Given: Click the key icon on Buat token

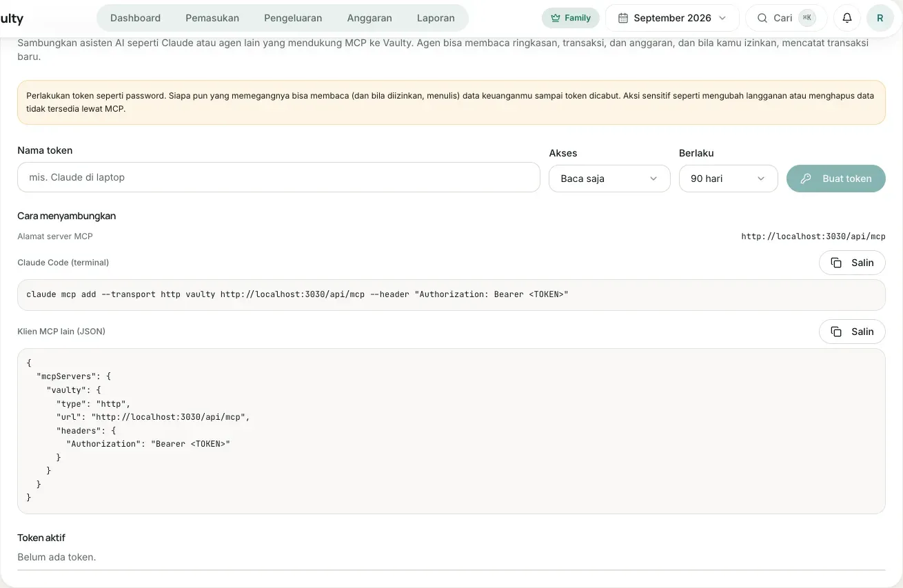Looking at the screenshot, I should [x=806, y=179].
